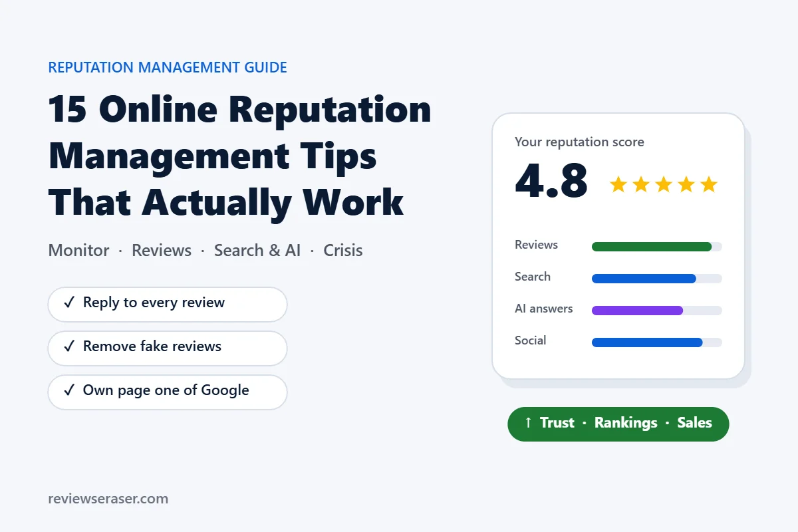Click the 'Your reputation score' label
The image size is (798, 532).
(x=579, y=142)
